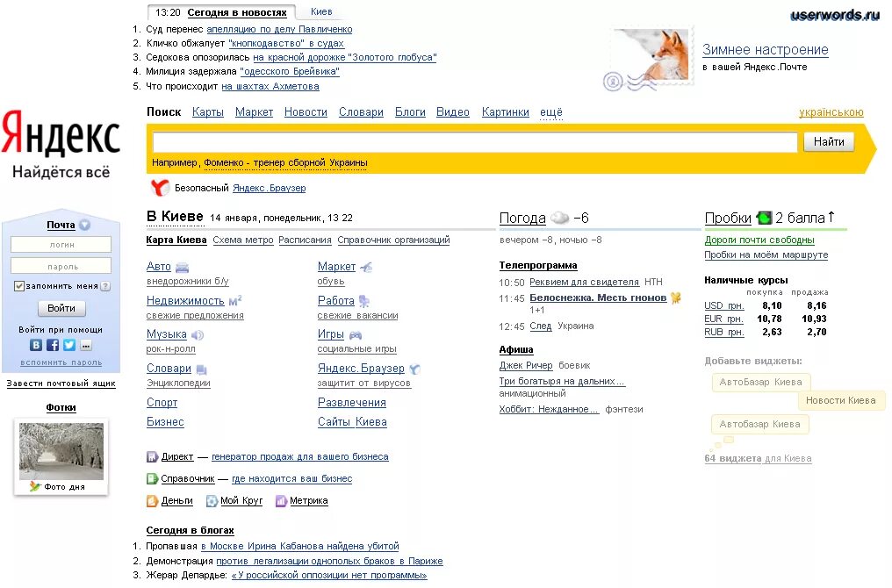The image size is (892, 588).
Task: Open '64 виджета для Киева' link
Action: (x=758, y=458)
